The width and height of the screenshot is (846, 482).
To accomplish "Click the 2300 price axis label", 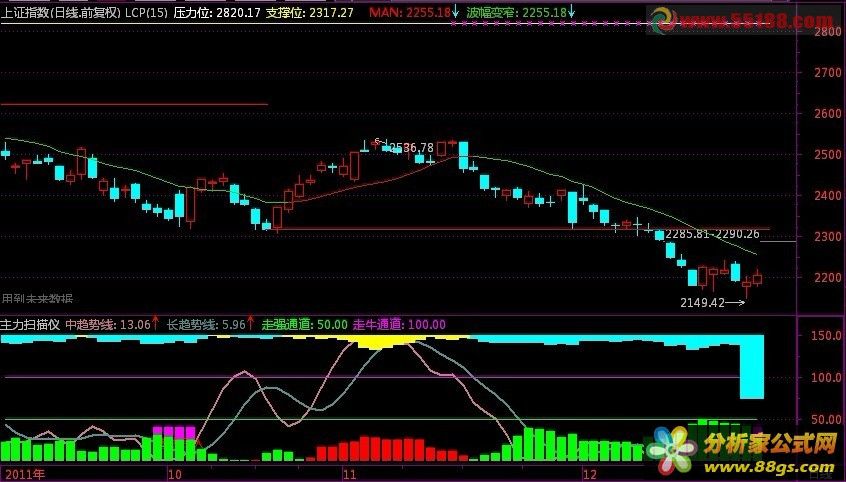I will pyautogui.click(x=827, y=236).
